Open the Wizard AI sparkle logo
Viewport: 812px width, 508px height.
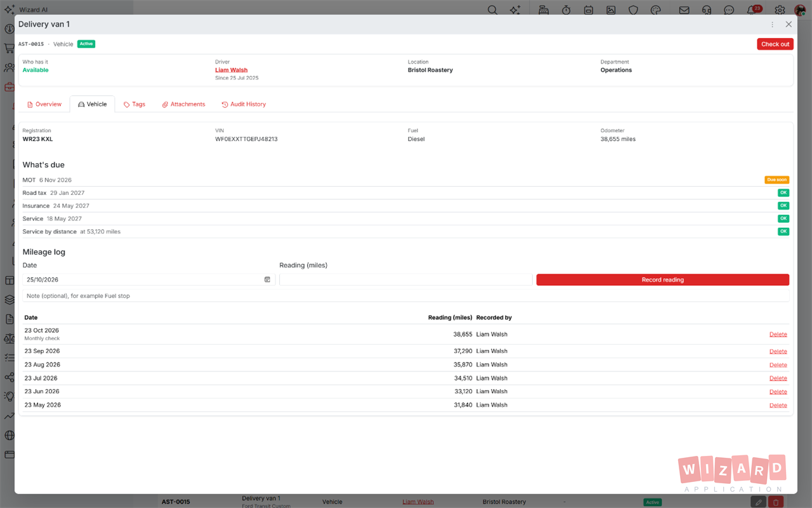click(x=9, y=10)
